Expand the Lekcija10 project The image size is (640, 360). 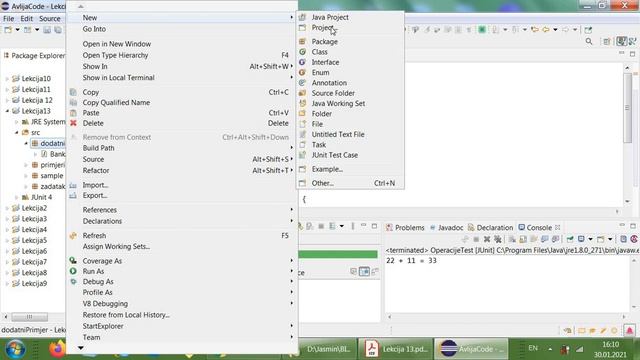click(x=7, y=78)
